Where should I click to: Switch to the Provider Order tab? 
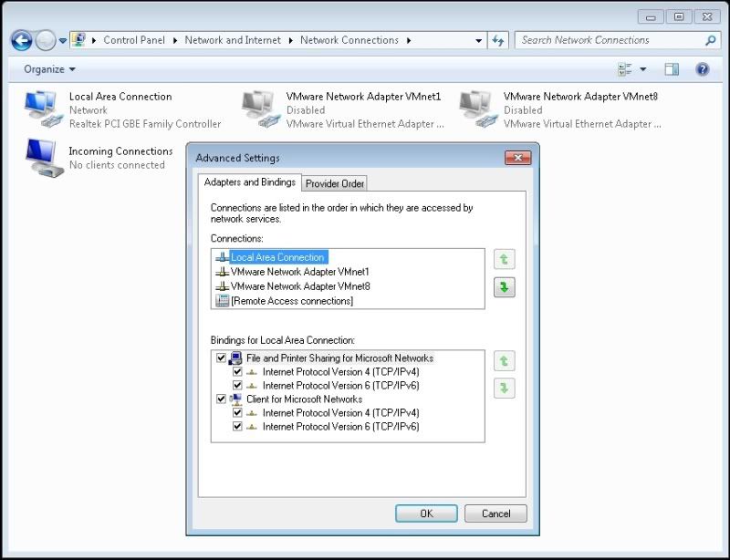[x=335, y=183]
